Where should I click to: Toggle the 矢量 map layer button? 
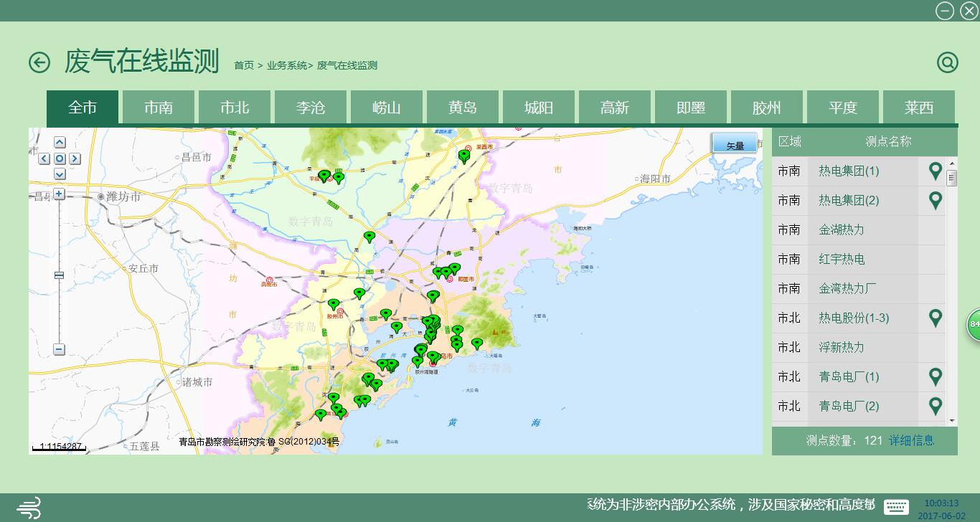coord(735,144)
